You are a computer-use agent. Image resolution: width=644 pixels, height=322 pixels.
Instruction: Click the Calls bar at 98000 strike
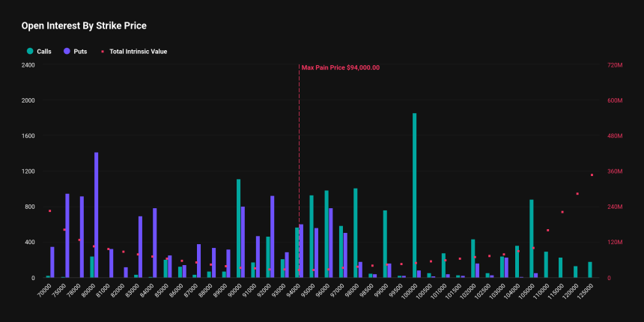click(x=356, y=233)
